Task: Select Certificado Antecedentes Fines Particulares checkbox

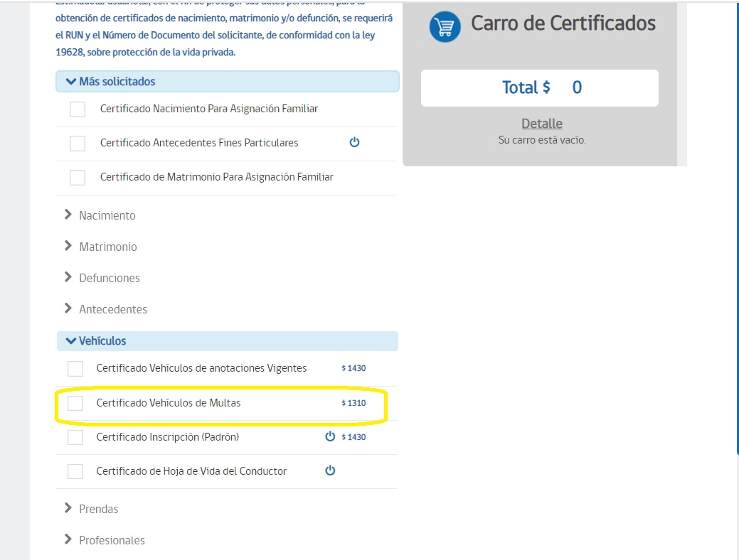Action: point(78,144)
